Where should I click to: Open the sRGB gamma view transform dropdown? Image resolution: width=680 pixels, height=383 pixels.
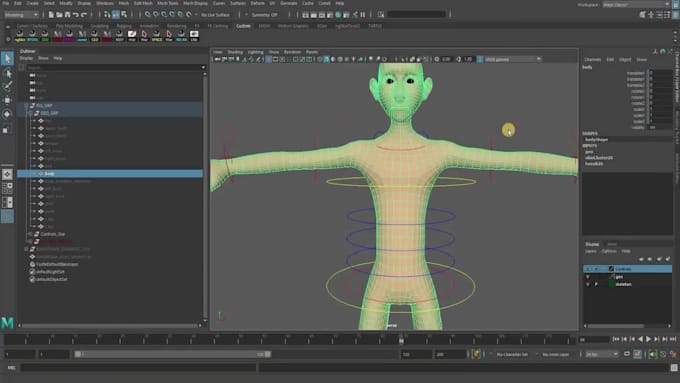pyautogui.click(x=513, y=59)
